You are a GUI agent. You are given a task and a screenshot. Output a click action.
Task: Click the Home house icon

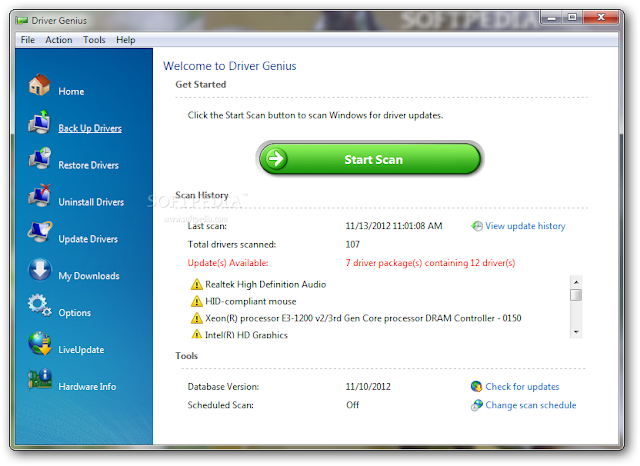click(40, 85)
